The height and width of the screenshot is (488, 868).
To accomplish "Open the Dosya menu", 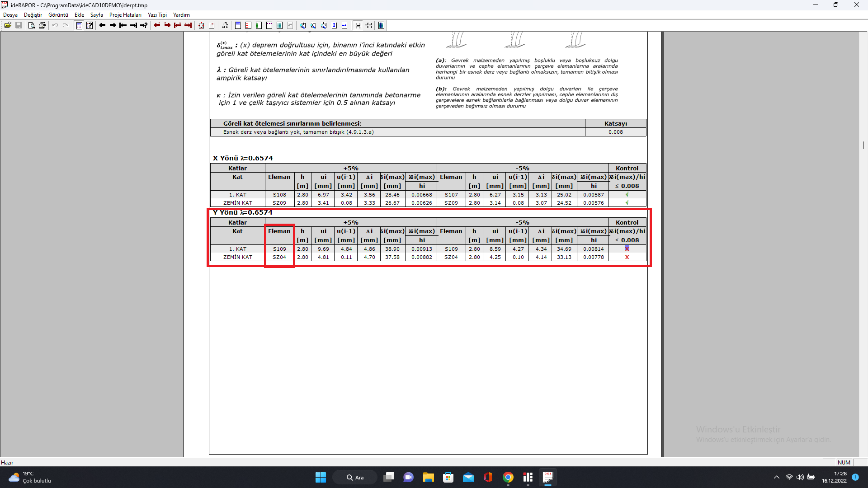I will 10,15.
